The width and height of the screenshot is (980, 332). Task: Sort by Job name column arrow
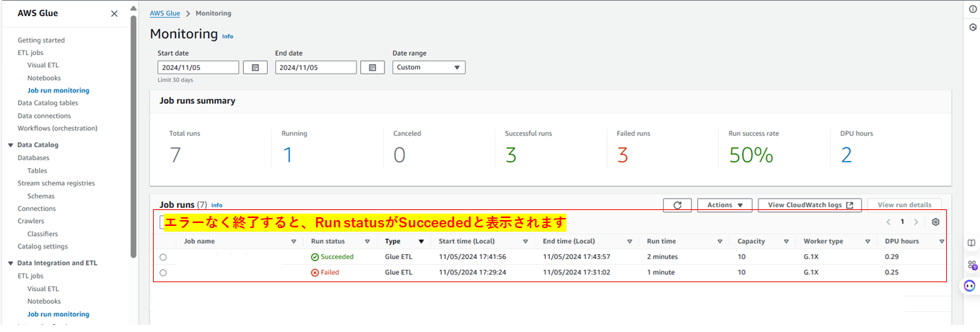pos(294,242)
